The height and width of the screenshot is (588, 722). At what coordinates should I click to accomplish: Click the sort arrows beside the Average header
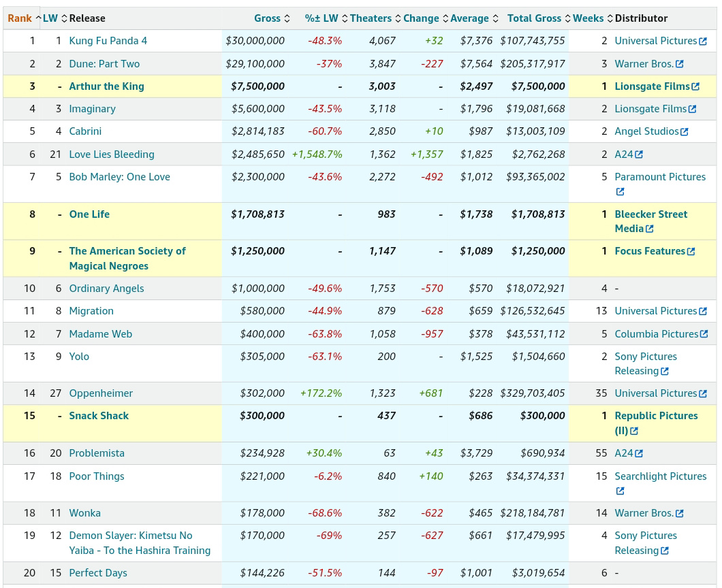pyautogui.click(x=495, y=18)
